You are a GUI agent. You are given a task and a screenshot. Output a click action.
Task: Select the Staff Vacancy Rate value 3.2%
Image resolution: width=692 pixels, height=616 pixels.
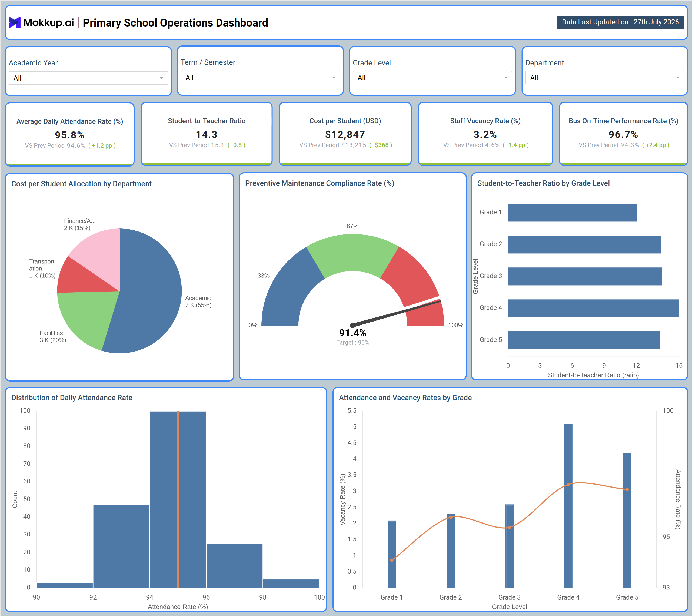click(485, 134)
